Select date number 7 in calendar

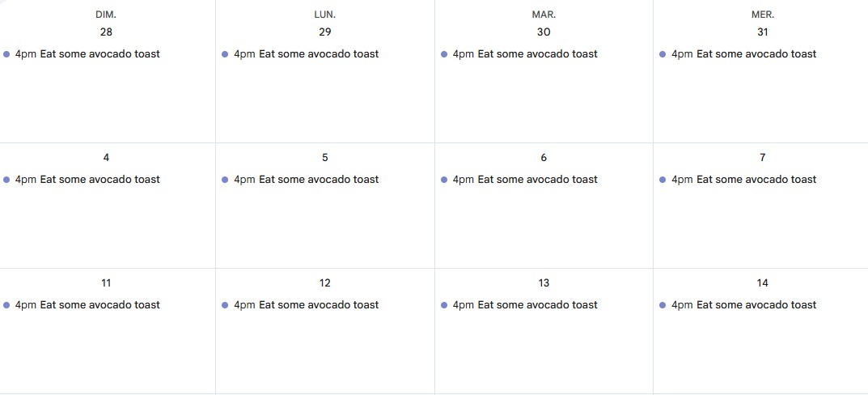[763, 158]
